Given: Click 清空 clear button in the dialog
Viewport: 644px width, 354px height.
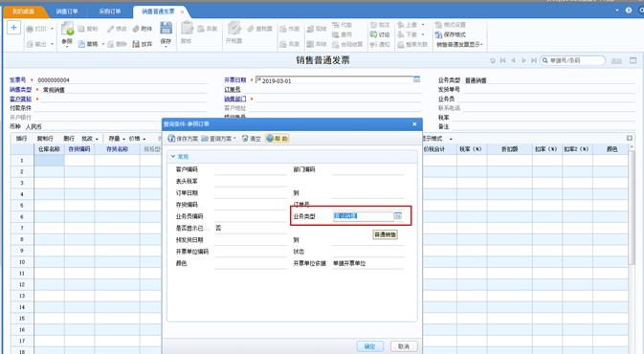Looking at the screenshot, I should coord(252,139).
